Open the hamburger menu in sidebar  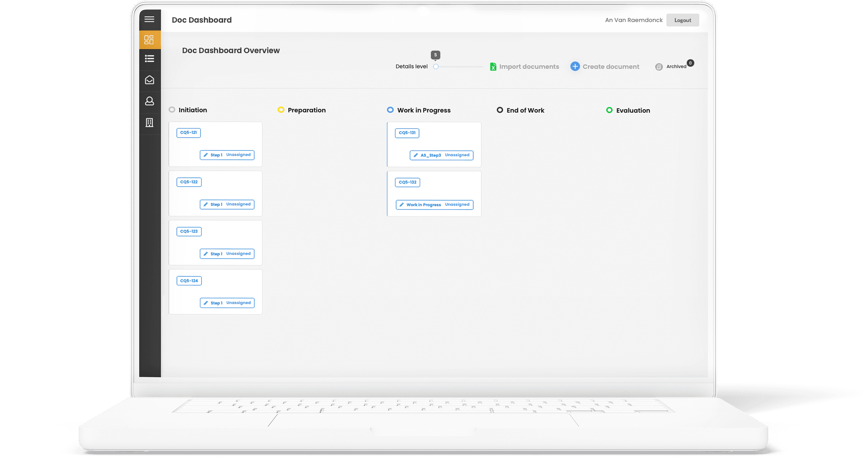(x=149, y=19)
